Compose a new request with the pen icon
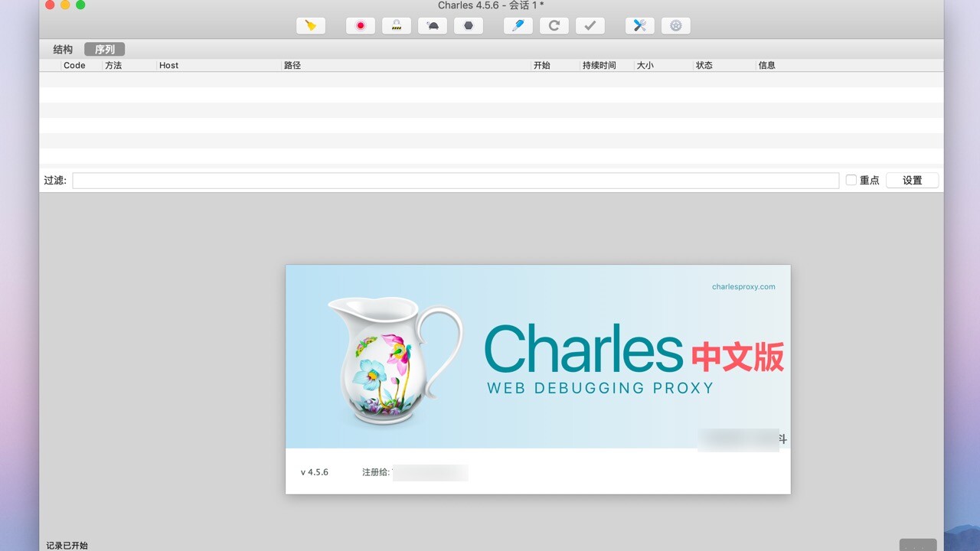 pos(518,25)
